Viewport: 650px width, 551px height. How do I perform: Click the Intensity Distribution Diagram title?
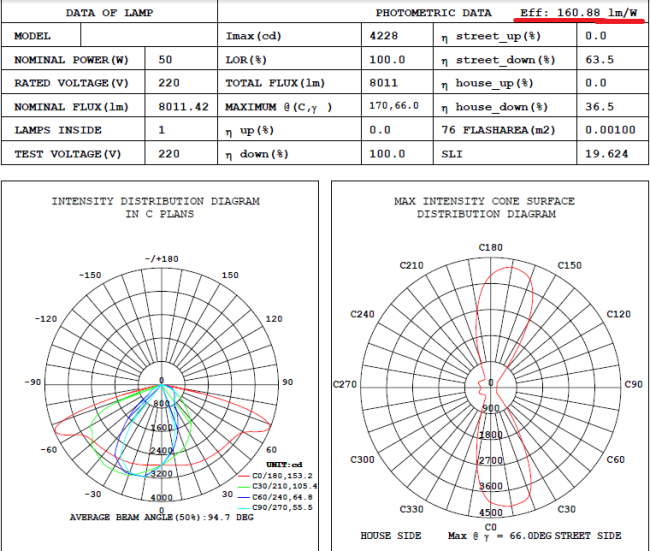click(160, 207)
